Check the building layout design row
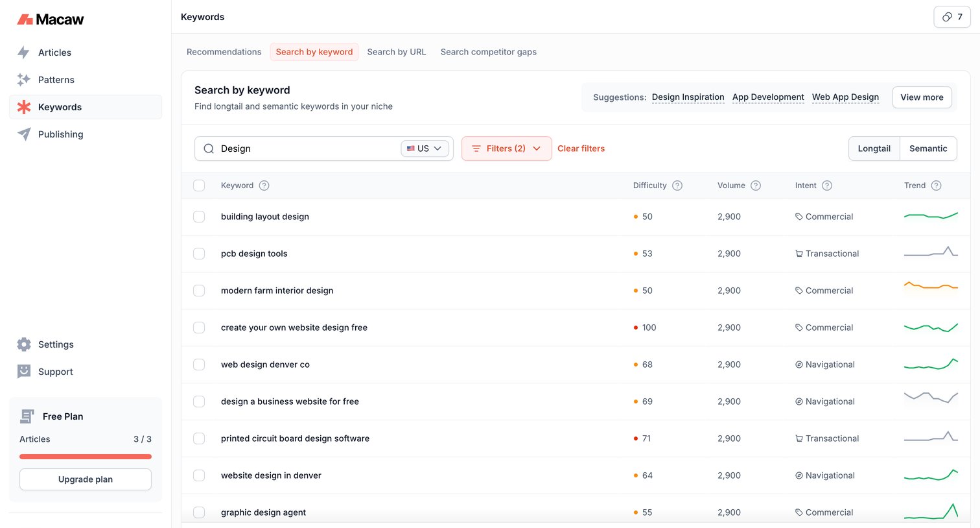The width and height of the screenshot is (980, 528). 199,217
